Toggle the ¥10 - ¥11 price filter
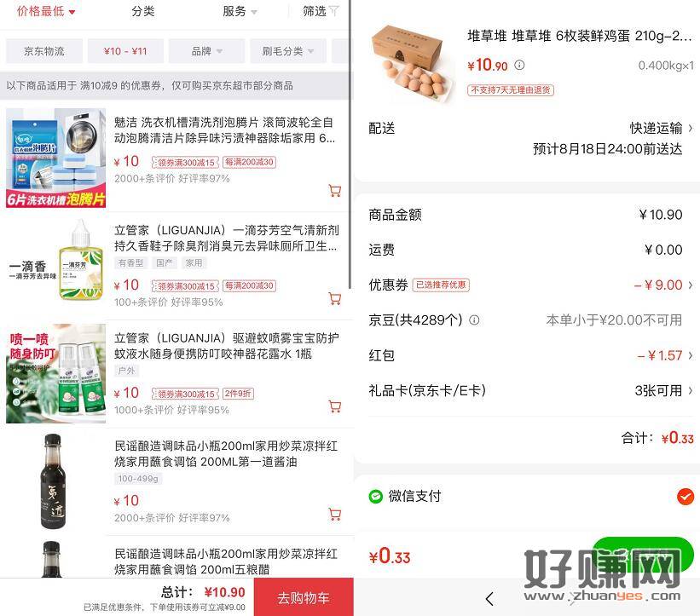The image size is (700, 616). [x=125, y=51]
